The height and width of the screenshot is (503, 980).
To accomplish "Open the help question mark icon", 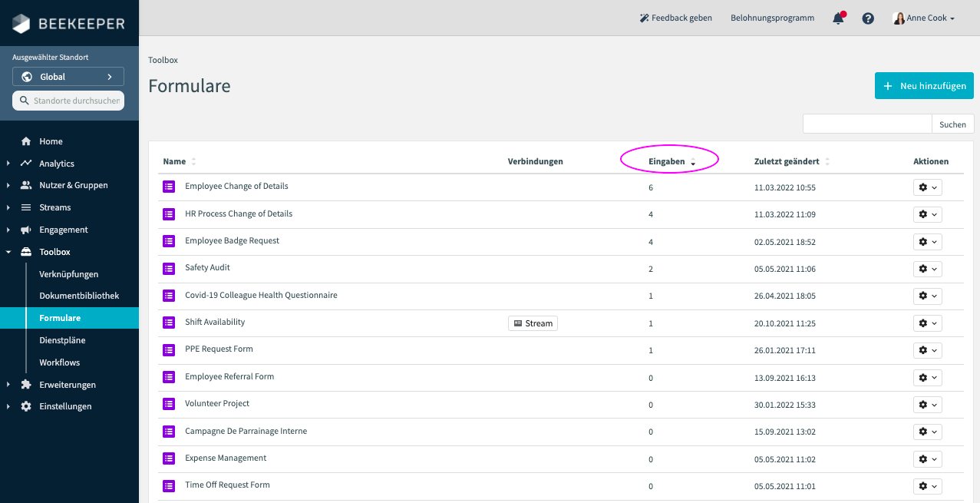I will point(868,18).
